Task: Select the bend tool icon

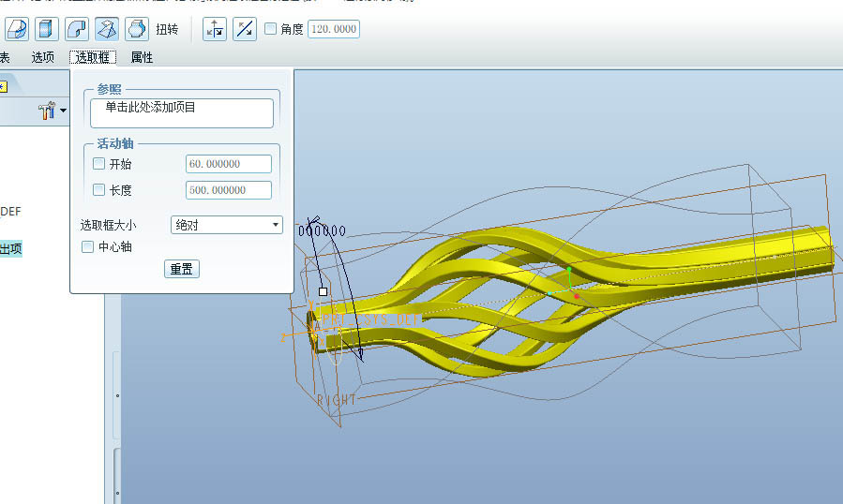Action: pos(78,29)
